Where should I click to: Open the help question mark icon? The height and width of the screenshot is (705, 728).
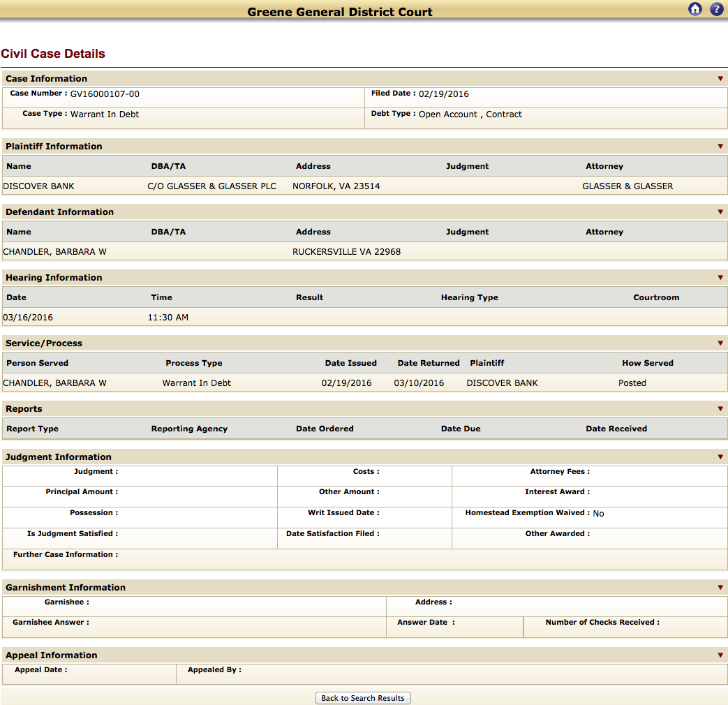coord(717,9)
